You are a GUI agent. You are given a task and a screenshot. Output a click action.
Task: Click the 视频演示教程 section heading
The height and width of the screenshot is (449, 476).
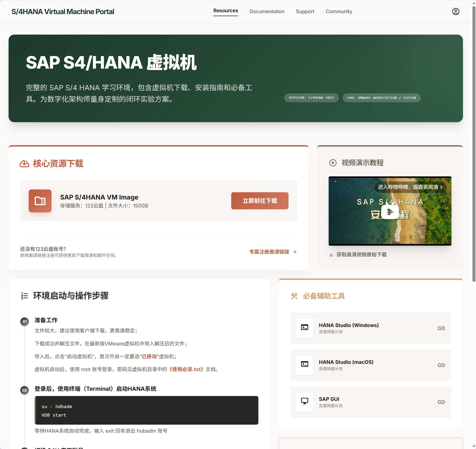point(362,163)
